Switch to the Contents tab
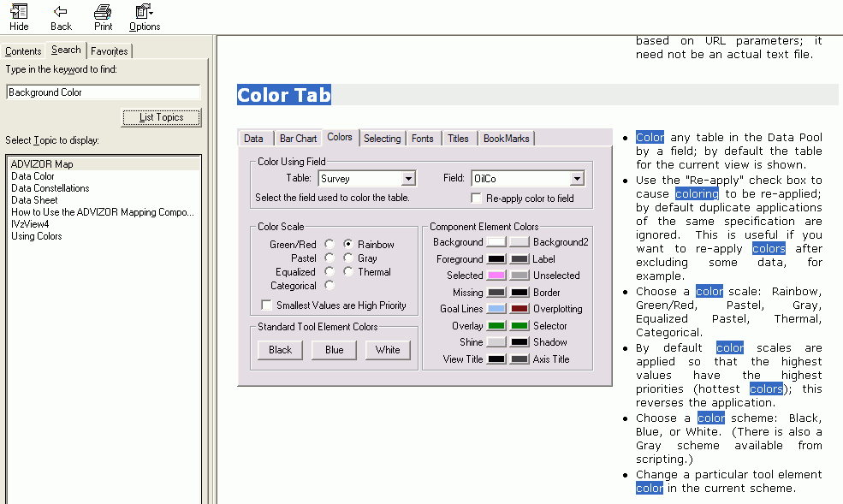Image resolution: width=843 pixels, height=504 pixels. point(23,51)
